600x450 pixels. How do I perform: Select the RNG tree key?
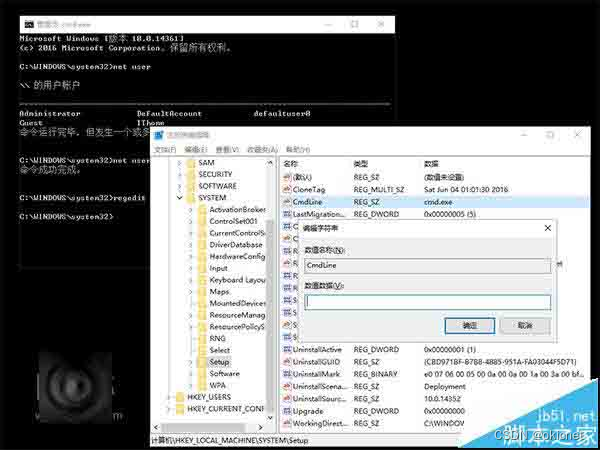pos(217,338)
